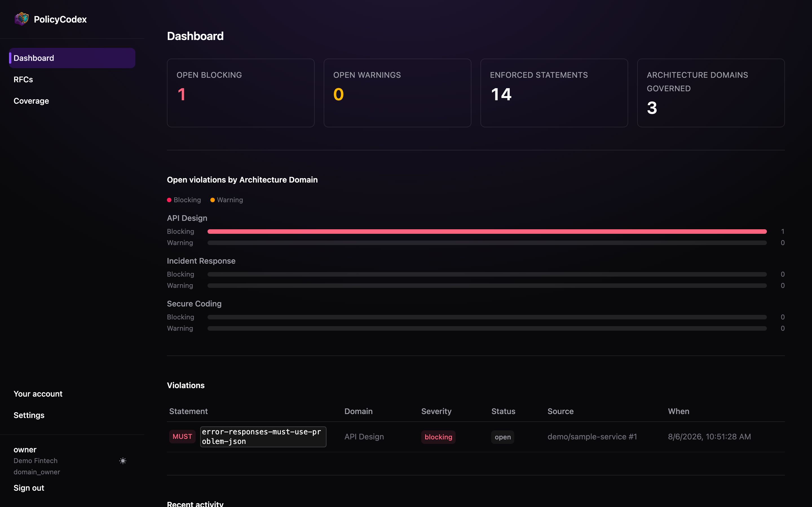The image size is (812, 507).
Task: Click the API Design blocking bar
Action: pyautogui.click(x=487, y=231)
